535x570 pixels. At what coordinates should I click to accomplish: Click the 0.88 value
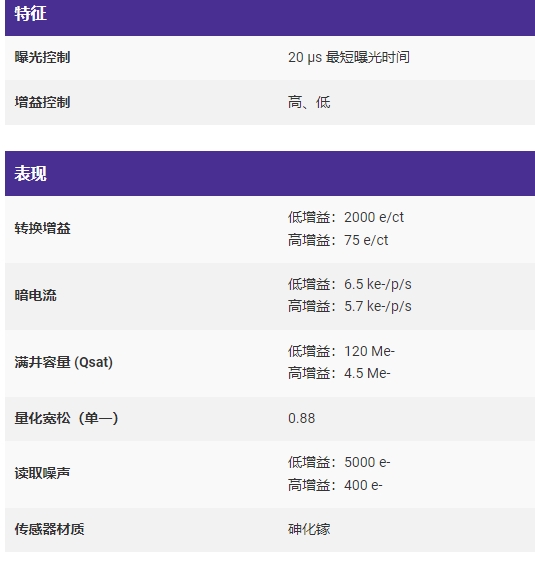302,418
